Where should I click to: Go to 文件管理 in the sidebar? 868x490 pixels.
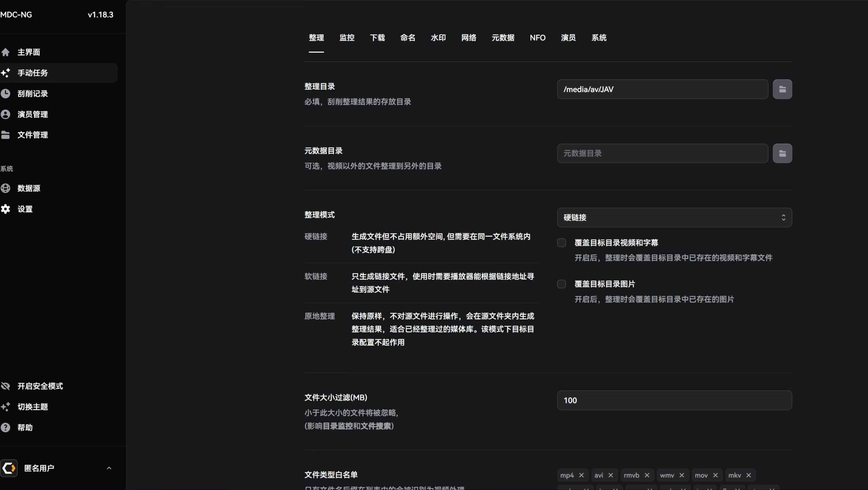click(x=33, y=135)
